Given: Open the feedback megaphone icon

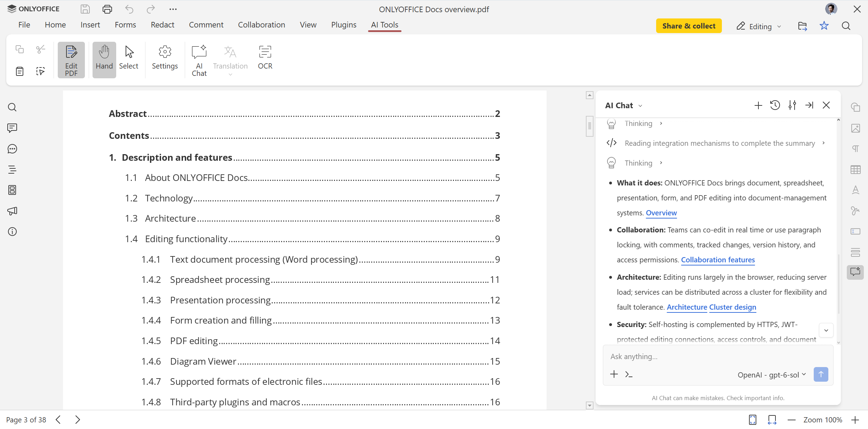Looking at the screenshot, I should pyautogui.click(x=12, y=211).
